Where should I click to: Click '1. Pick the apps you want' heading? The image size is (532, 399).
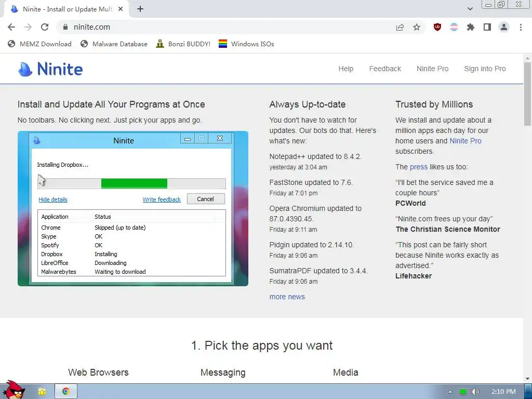click(262, 345)
